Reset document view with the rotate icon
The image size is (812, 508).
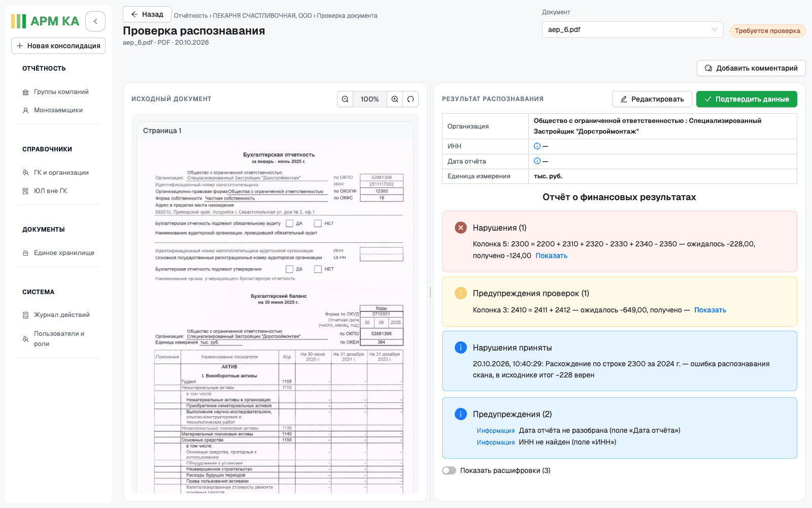point(411,99)
